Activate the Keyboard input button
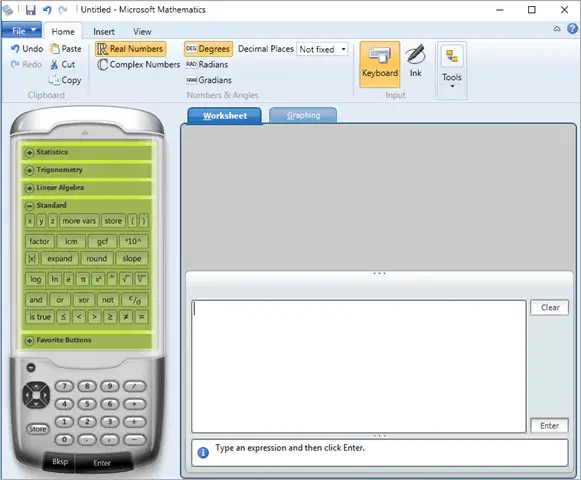581x480 pixels. 380,64
